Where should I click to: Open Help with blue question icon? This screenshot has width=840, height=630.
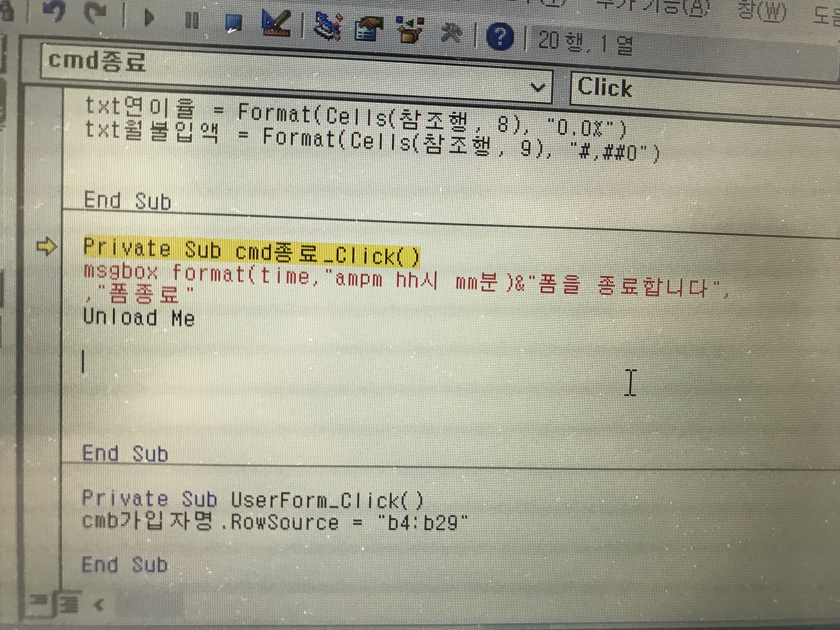500,37
